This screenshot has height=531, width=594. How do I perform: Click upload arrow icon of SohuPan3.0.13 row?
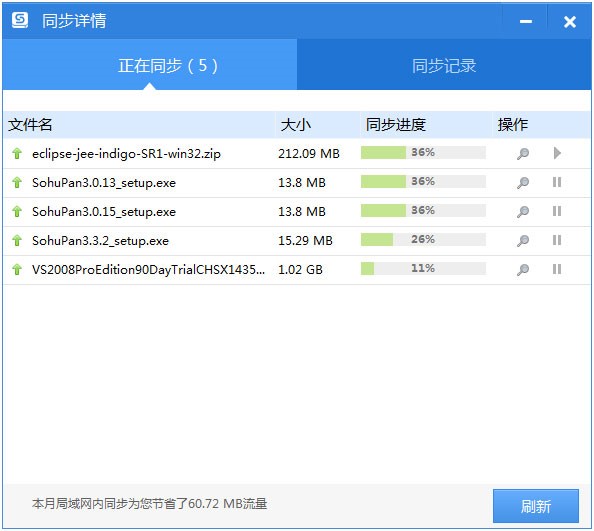tap(17, 183)
